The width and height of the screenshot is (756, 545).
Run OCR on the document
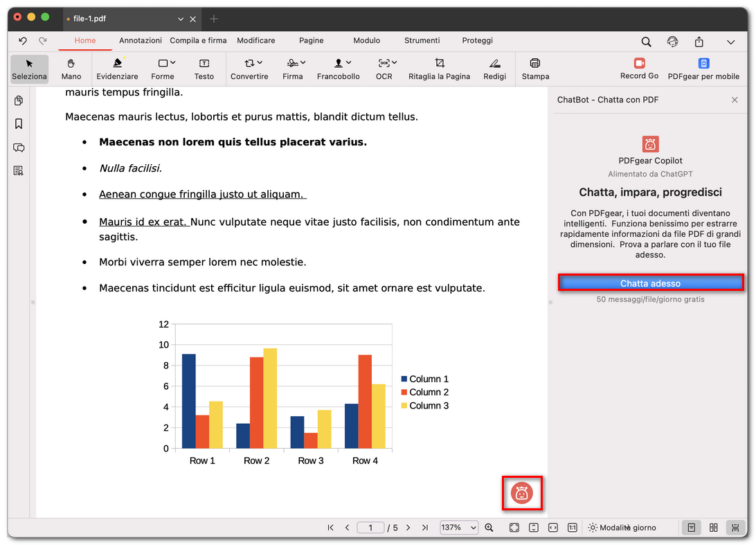point(384,69)
